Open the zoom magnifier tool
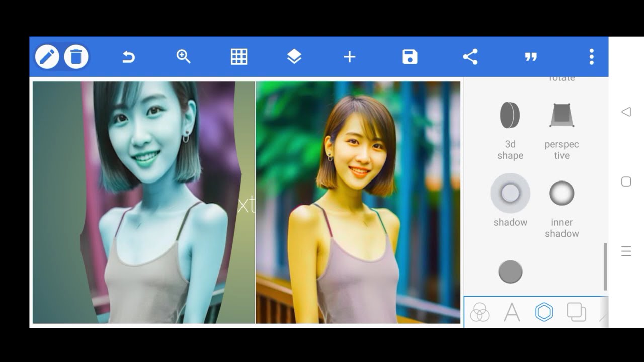The image size is (644, 362). coord(184,57)
